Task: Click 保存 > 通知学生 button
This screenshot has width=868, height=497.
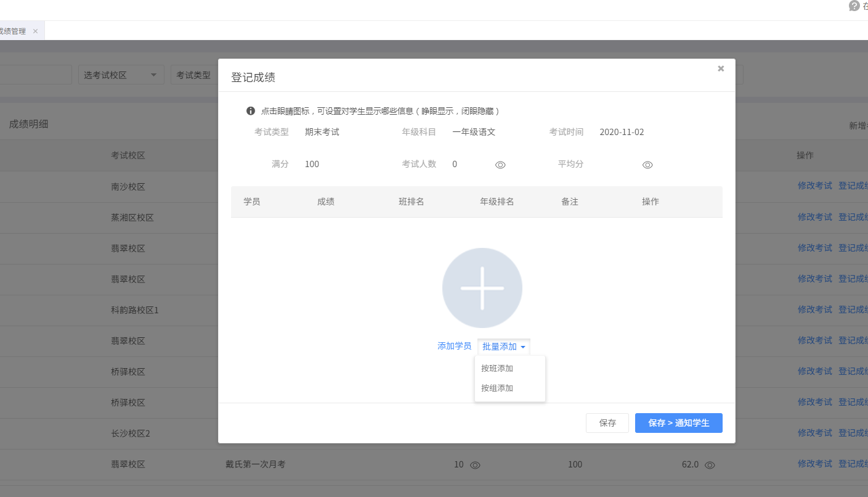Action: point(679,423)
